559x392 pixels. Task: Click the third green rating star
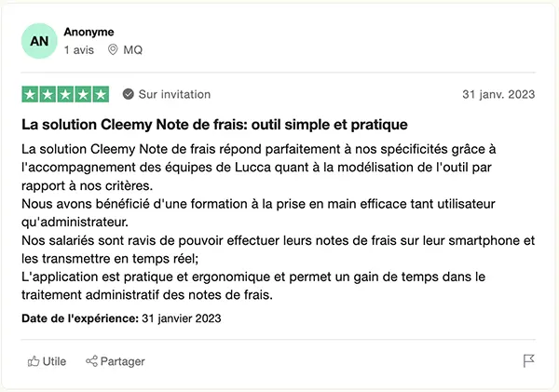click(65, 94)
